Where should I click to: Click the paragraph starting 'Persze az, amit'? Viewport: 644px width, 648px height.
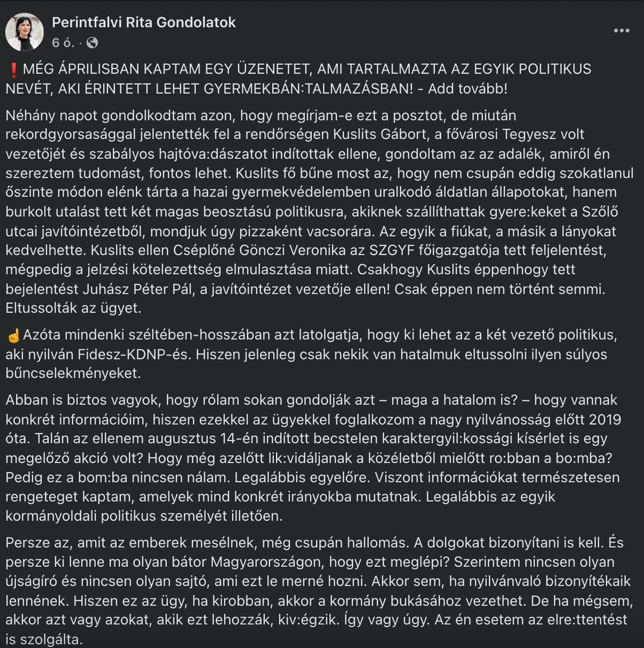click(x=319, y=591)
